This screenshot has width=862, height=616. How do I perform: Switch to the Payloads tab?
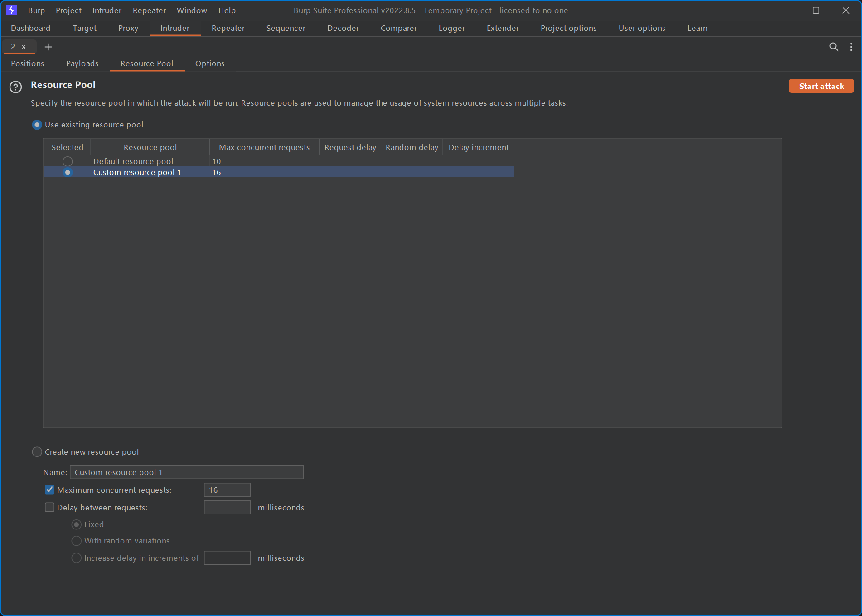pos(82,63)
